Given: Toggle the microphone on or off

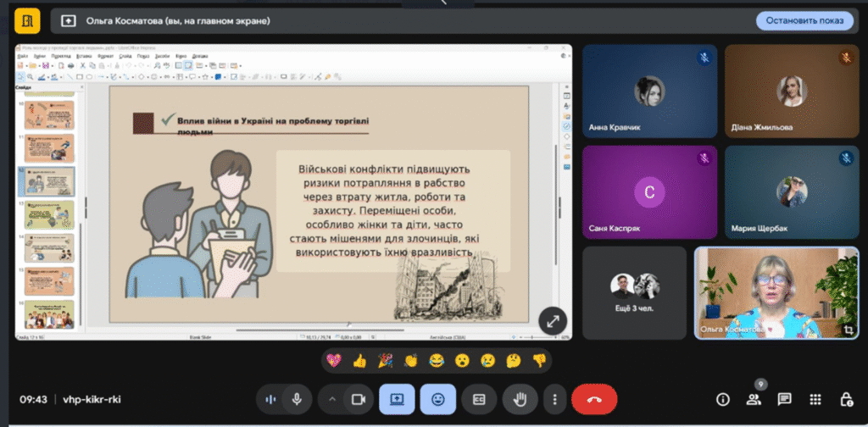Looking at the screenshot, I should 298,399.
